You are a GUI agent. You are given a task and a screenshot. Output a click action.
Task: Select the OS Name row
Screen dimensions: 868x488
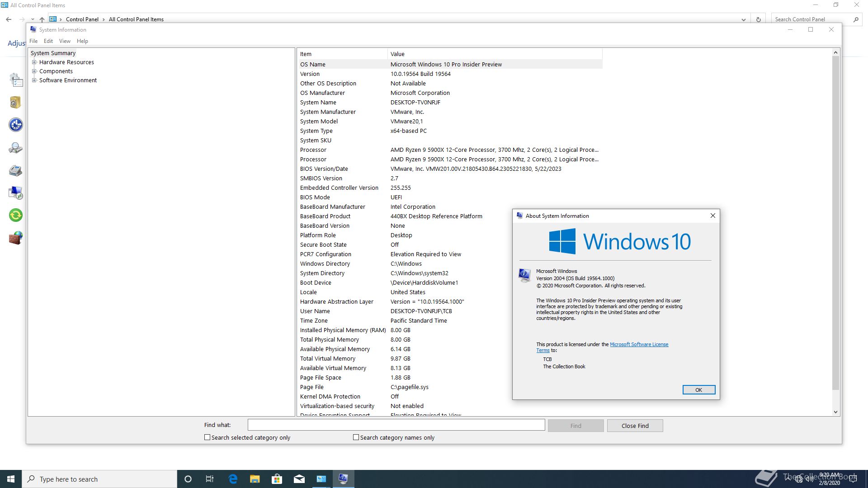[x=450, y=64]
